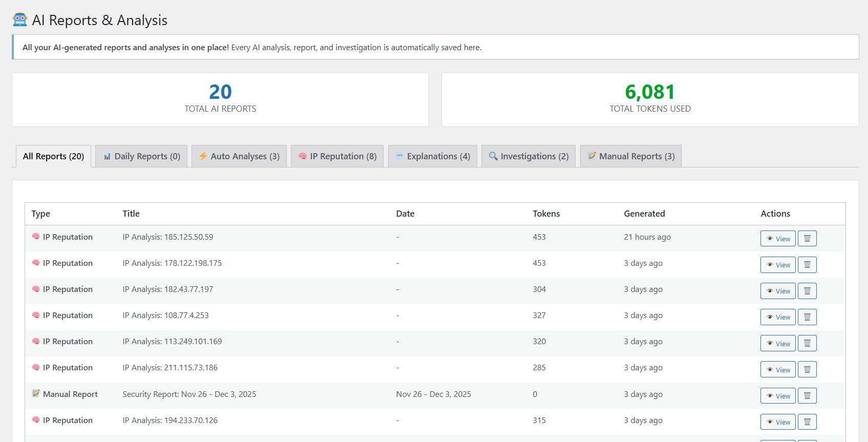View the 185.125.50.59 IP analysis
The image size is (868, 442).
coord(778,239)
